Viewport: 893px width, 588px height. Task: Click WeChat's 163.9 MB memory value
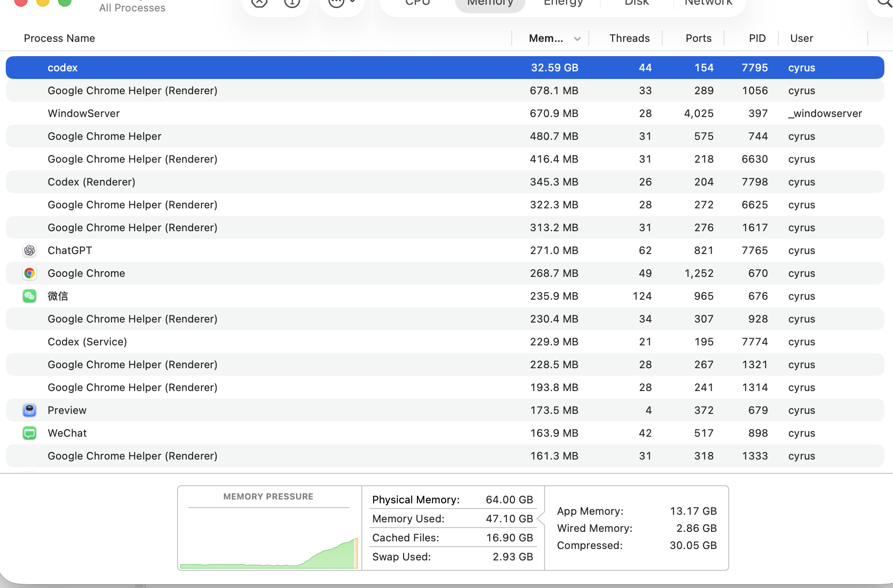click(x=554, y=433)
